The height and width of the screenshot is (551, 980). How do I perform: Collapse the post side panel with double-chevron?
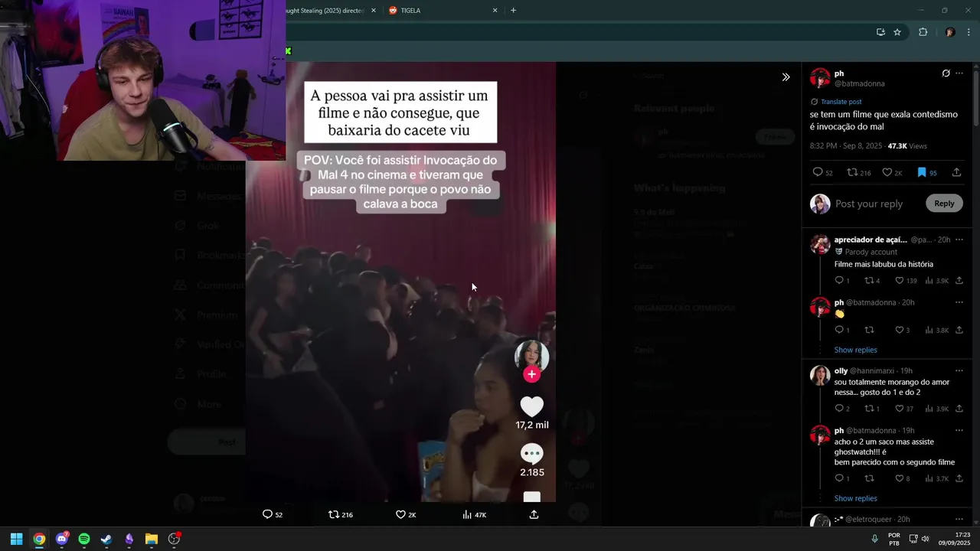pos(786,77)
